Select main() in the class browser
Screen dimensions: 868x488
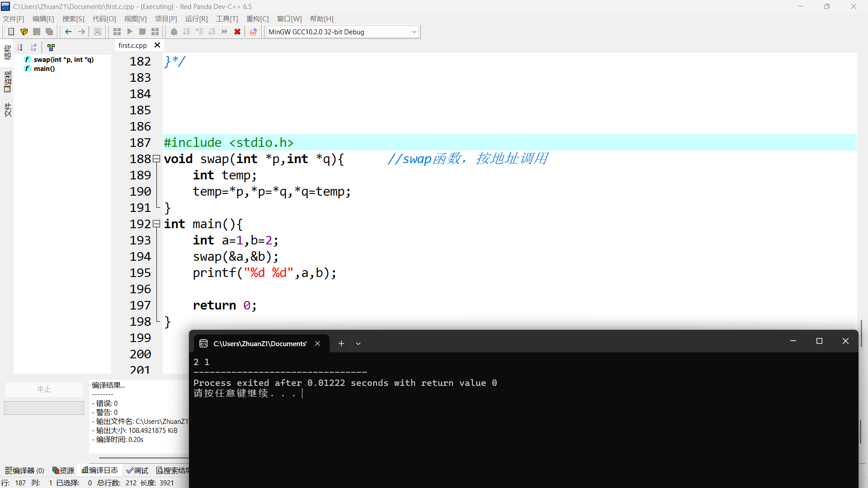44,69
